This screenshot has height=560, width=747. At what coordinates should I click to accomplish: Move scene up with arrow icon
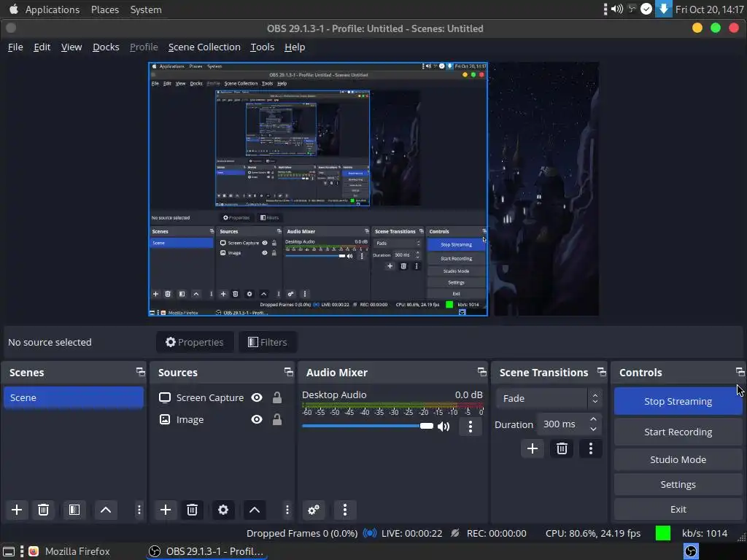tap(106, 510)
